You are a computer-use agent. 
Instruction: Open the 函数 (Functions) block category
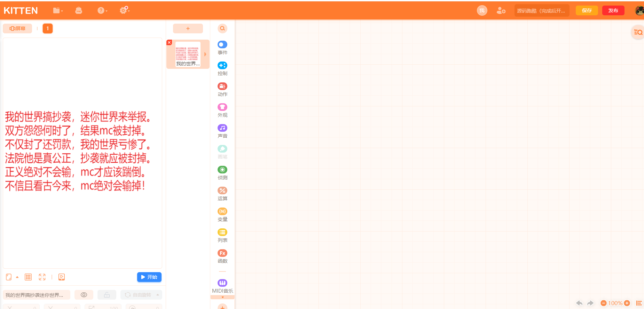click(x=222, y=257)
